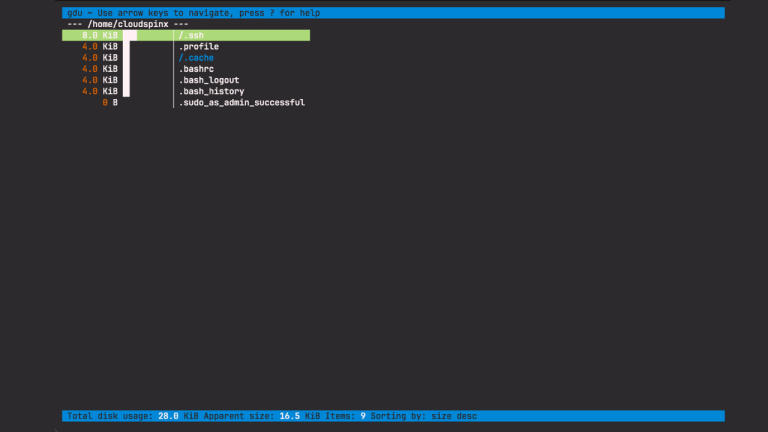The width and height of the screenshot is (768, 432).
Task: Select the .profile file entry
Action: [198, 47]
